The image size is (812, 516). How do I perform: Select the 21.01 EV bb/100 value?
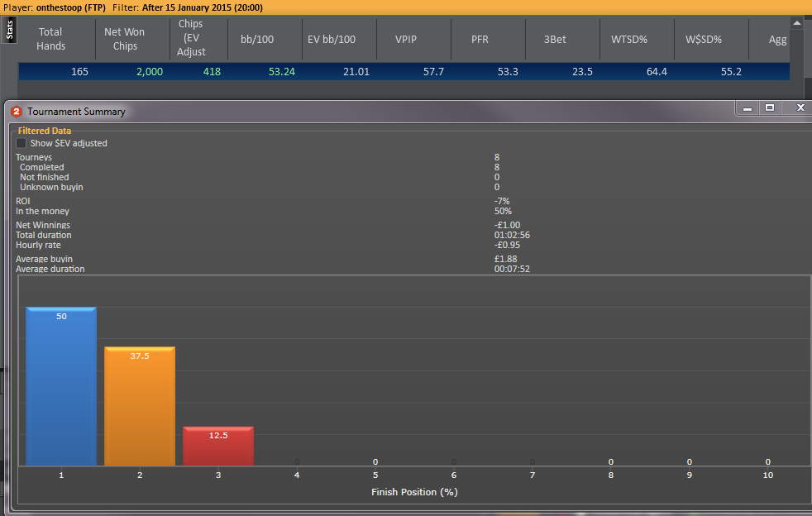click(x=356, y=71)
